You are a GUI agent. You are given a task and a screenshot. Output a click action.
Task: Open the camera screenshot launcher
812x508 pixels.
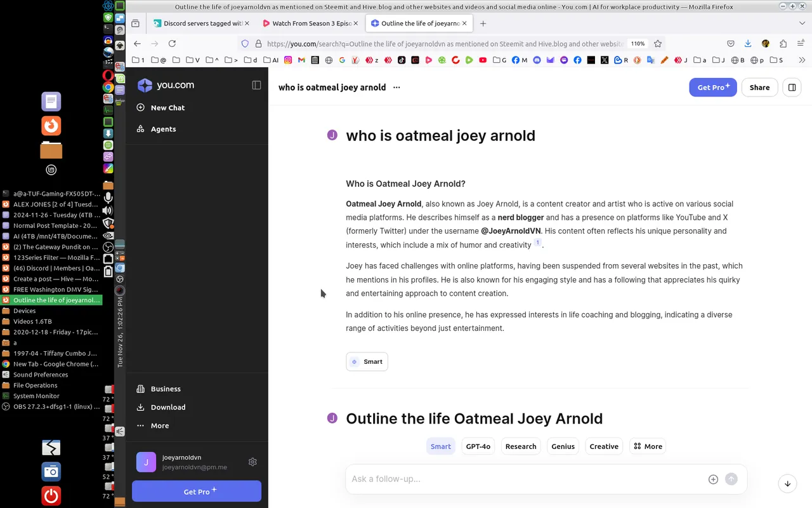pos(51,471)
